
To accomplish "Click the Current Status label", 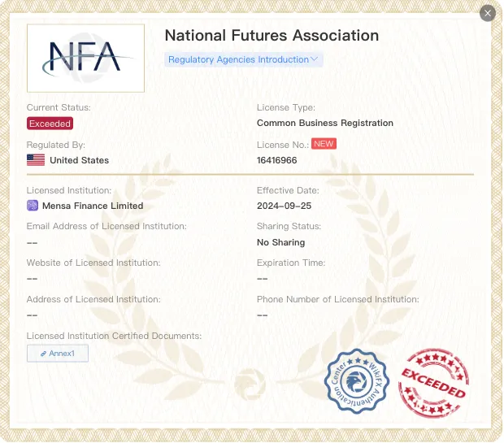I will (59, 107).
